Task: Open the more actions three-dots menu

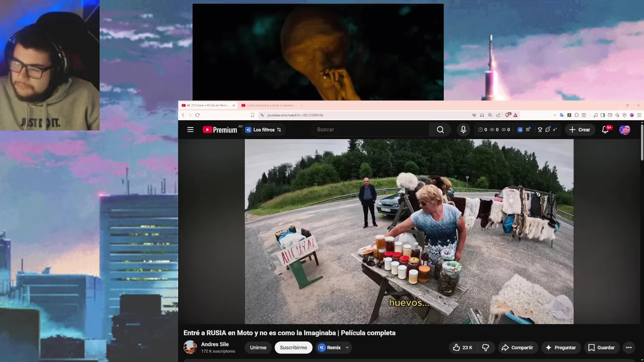Action: tap(628, 347)
